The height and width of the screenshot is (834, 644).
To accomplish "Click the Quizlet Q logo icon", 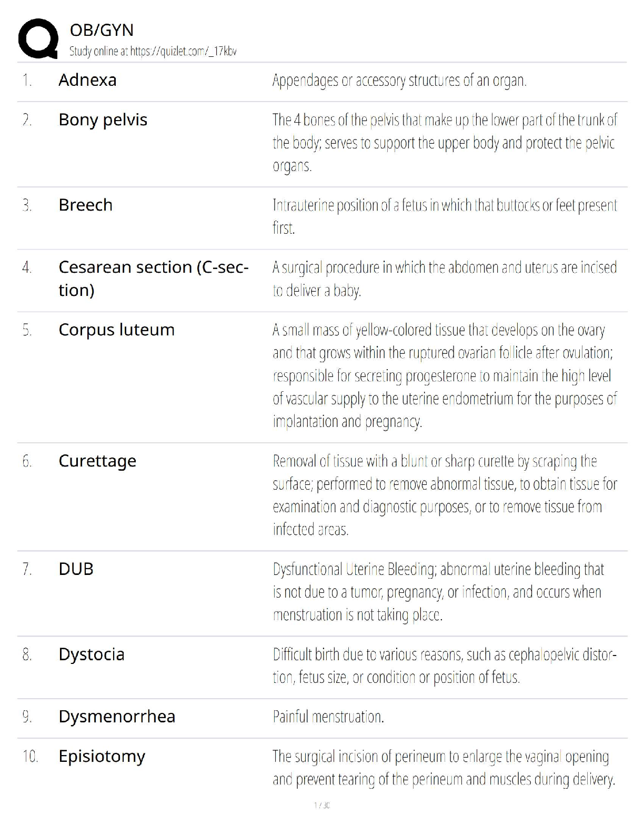I will click(x=38, y=38).
